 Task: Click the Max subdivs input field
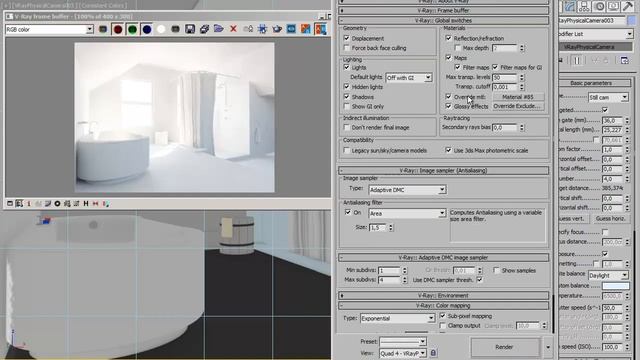tap(389, 280)
